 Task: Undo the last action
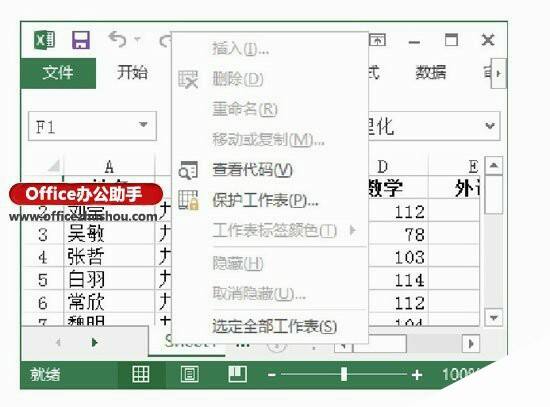tap(117, 39)
